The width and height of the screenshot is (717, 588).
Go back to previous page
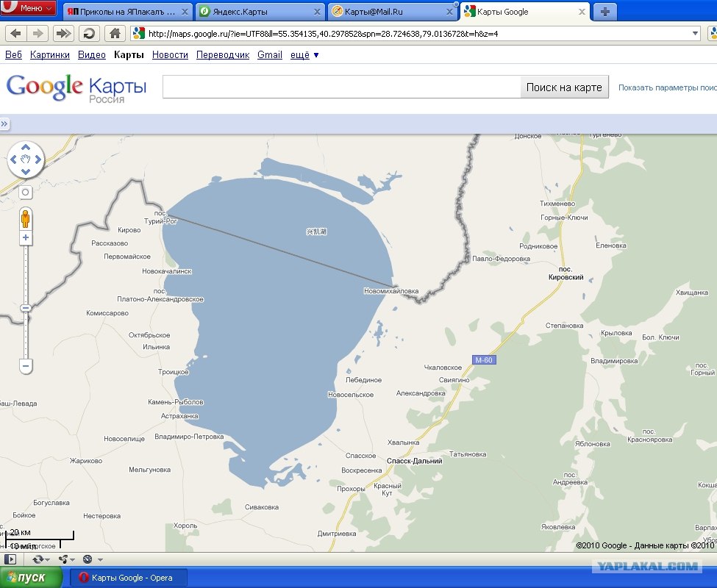[x=15, y=33]
